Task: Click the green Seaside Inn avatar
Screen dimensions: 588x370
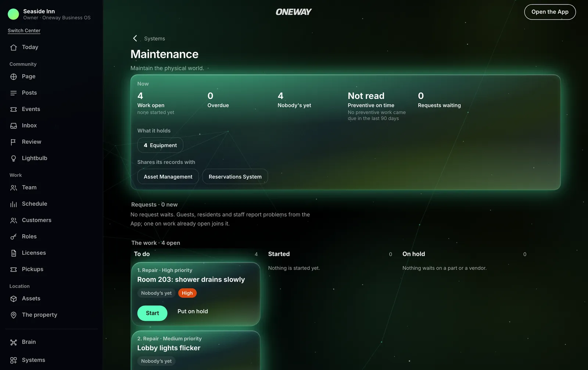Action: 13,14
